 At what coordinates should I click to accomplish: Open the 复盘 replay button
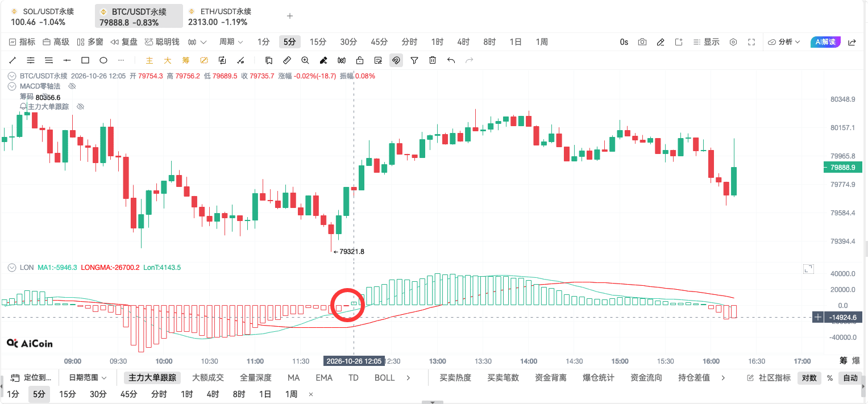tap(124, 42)
